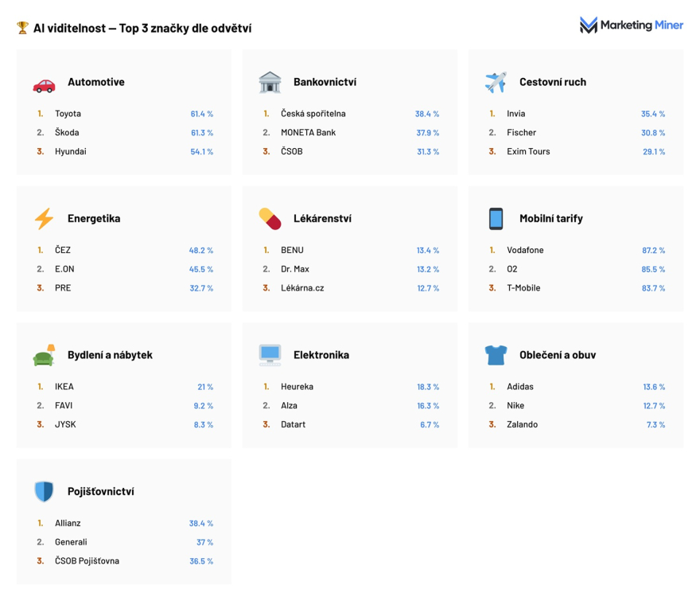Click the Mobilní tarify heading
Viewport: 700px width, 601px height.
point(550,219)
